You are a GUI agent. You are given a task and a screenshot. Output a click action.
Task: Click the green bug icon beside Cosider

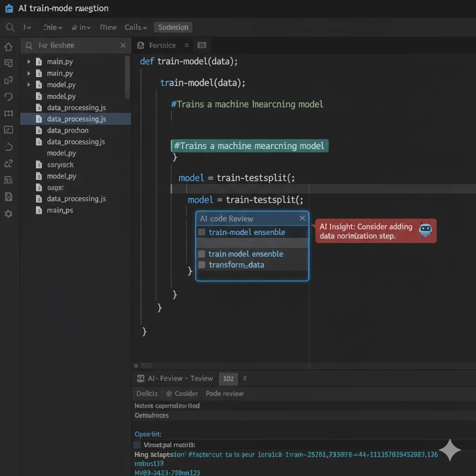pyautogui.click(x=169, y=393)
